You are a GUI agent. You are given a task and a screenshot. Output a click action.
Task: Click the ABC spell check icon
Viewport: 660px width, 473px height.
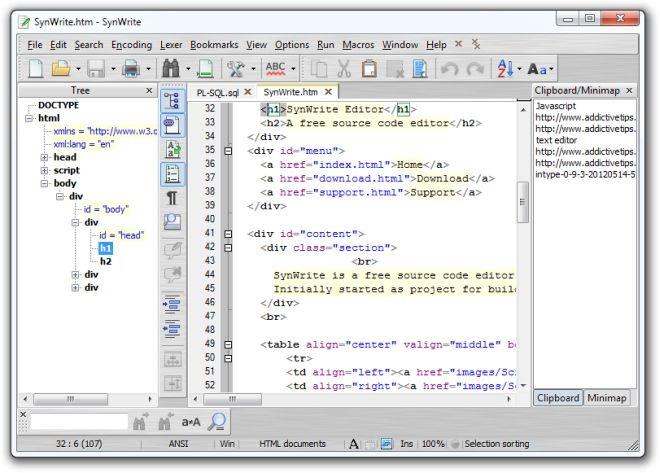(x=275, y=69)
